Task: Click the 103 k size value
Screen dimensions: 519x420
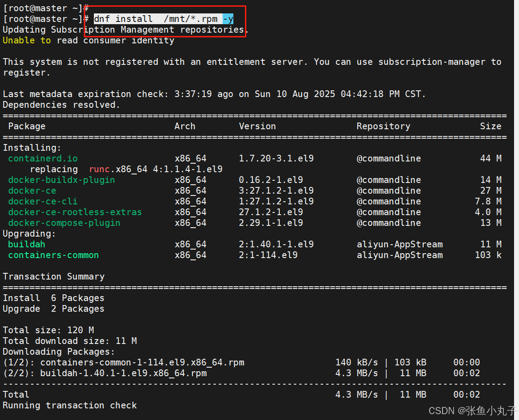Action: coord(488,255)
